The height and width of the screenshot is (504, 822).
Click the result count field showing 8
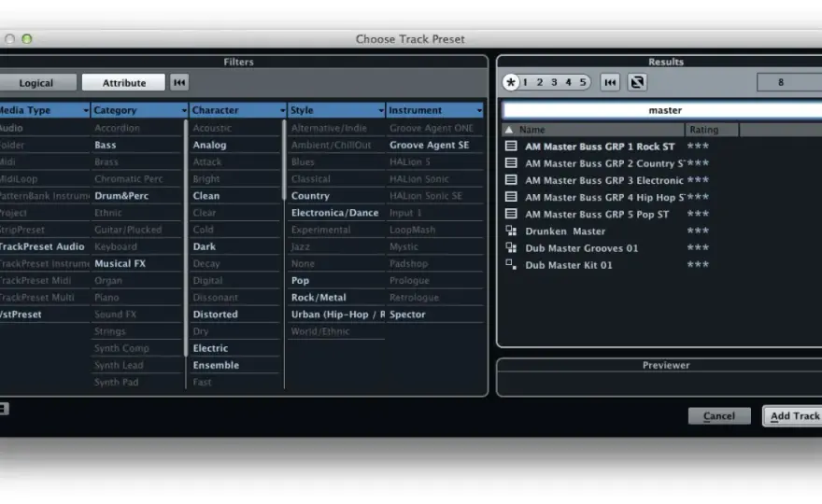[789, 82]
